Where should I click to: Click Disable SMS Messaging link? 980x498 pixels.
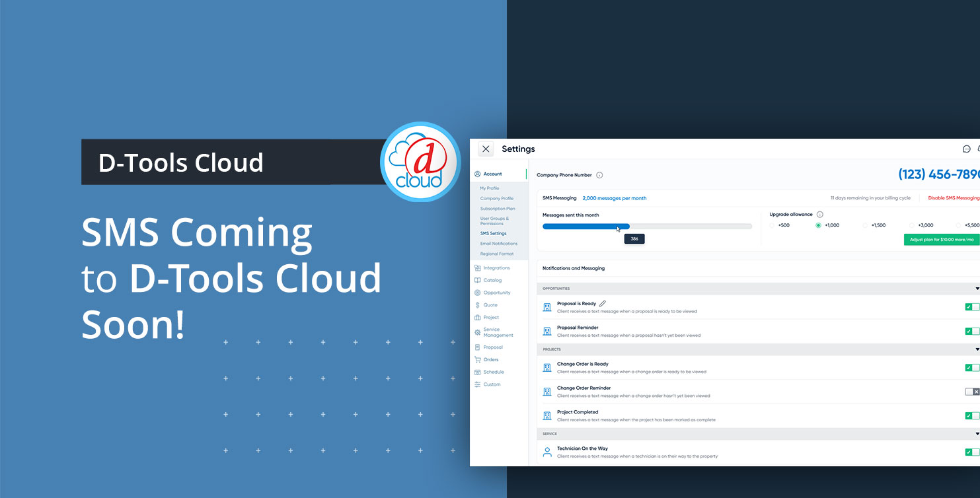coord(954,198)
